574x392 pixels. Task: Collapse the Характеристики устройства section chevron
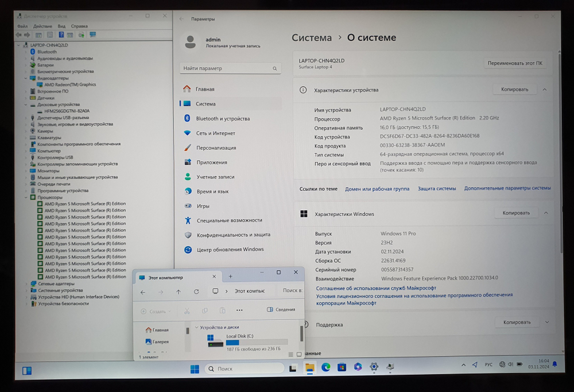[x=544, y=89]
